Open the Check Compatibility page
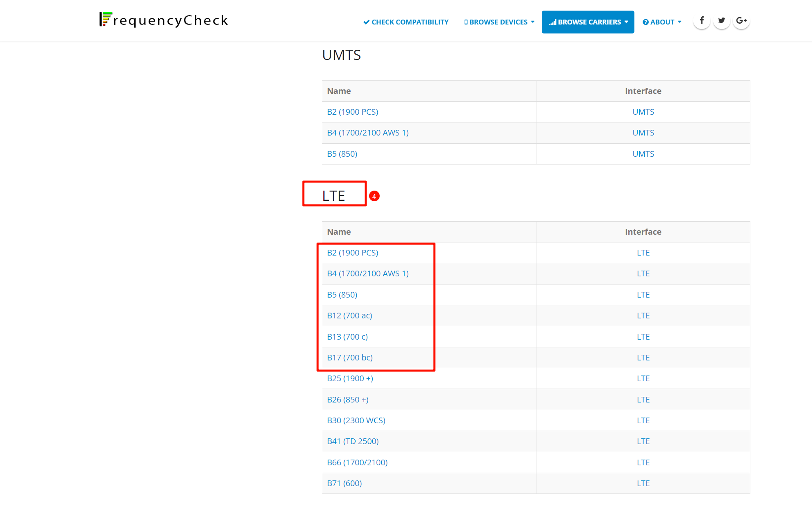812x509 pixels. (x=406, y=22)
